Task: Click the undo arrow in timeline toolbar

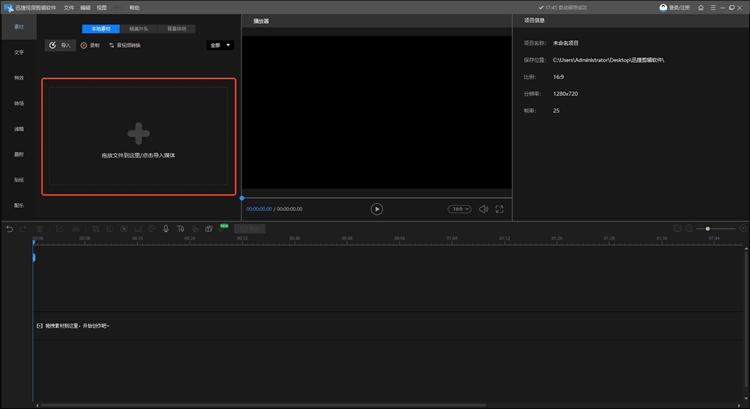Action: 10,229
